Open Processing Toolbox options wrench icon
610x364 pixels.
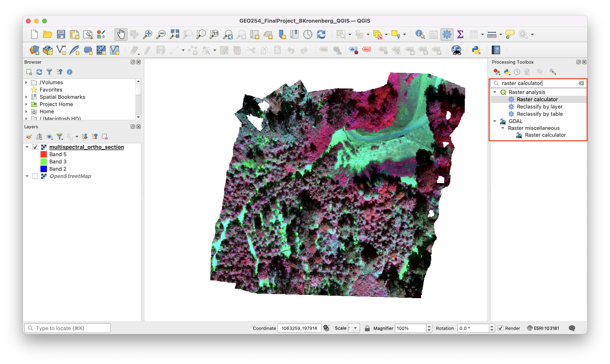tap(553, 72)
